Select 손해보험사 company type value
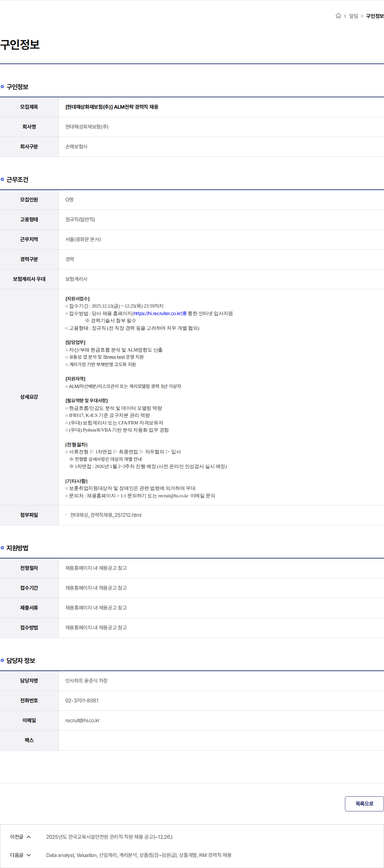Image resolution: width=384 pixels, height=868 pixels. pyautogui.click(x=76, y=146)
